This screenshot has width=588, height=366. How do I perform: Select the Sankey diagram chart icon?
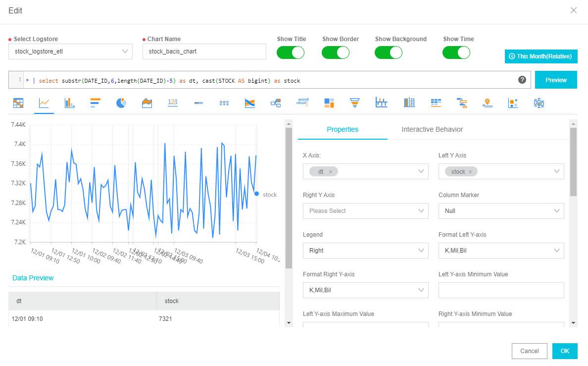click(250, 103)
